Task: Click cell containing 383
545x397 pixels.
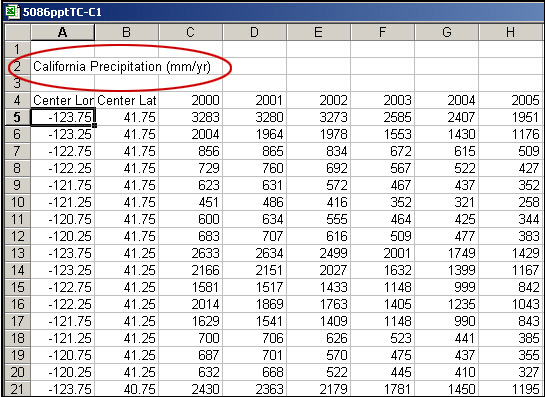Action: tap(511, 236)
